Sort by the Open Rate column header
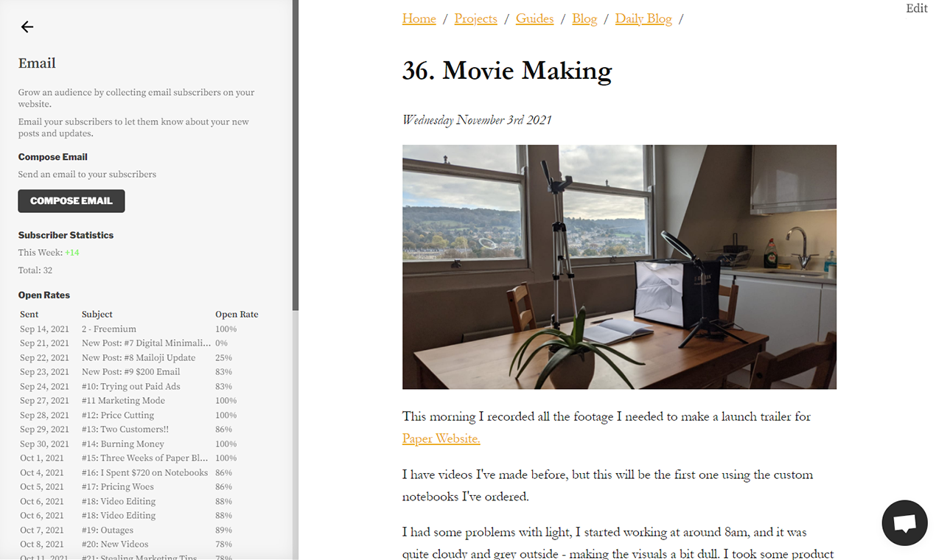The width and height of the screenshot is (936, 560). (237, 314)
